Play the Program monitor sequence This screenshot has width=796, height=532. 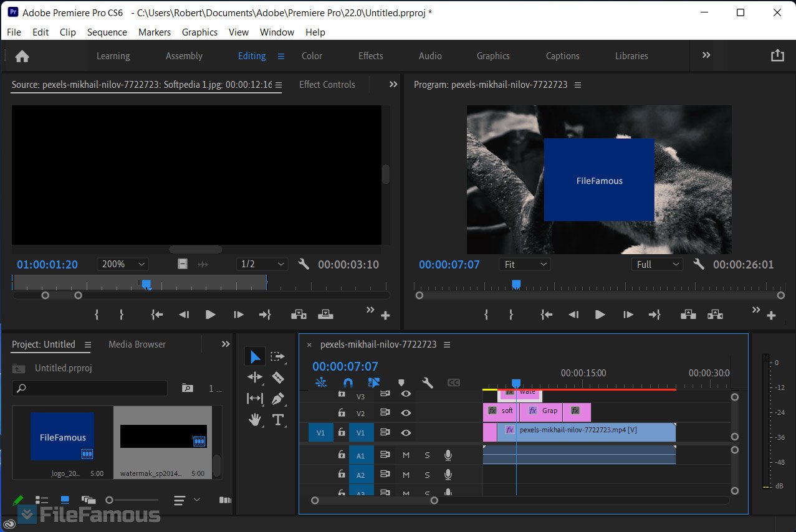(x=600, y=315)
